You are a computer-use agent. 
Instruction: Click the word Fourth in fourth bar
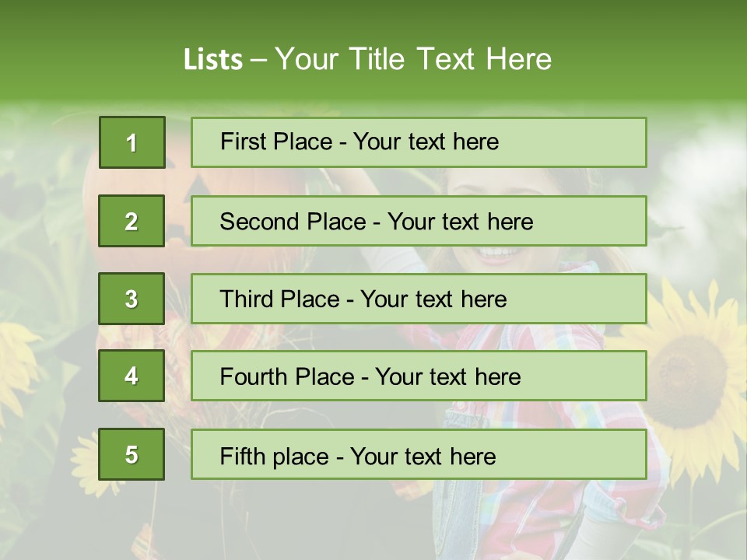pyautogui.click(x=254, y=376)
